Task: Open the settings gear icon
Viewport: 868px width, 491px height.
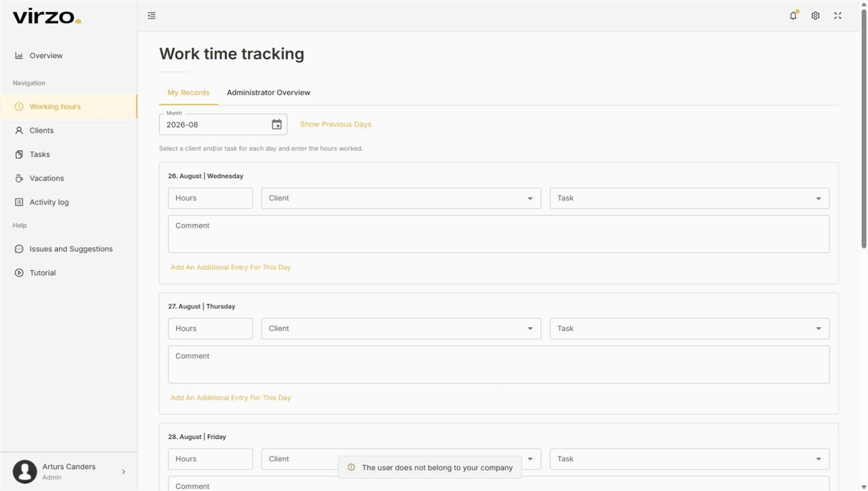Action: [x=815, y=16]
